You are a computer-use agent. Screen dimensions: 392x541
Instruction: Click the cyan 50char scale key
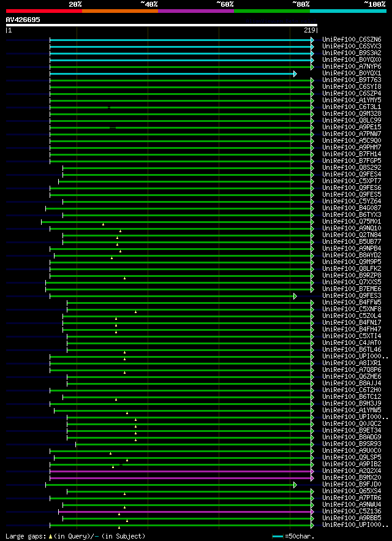(x=277, y=537)
